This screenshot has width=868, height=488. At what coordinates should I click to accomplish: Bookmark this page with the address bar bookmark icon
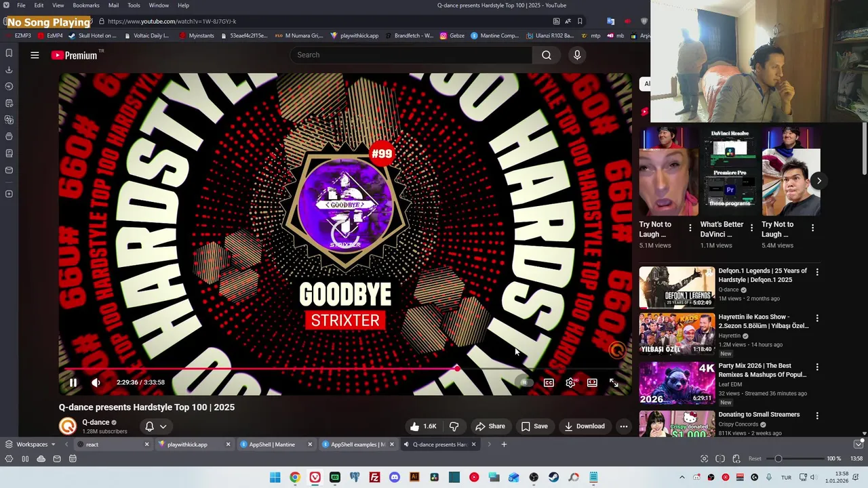580,22
